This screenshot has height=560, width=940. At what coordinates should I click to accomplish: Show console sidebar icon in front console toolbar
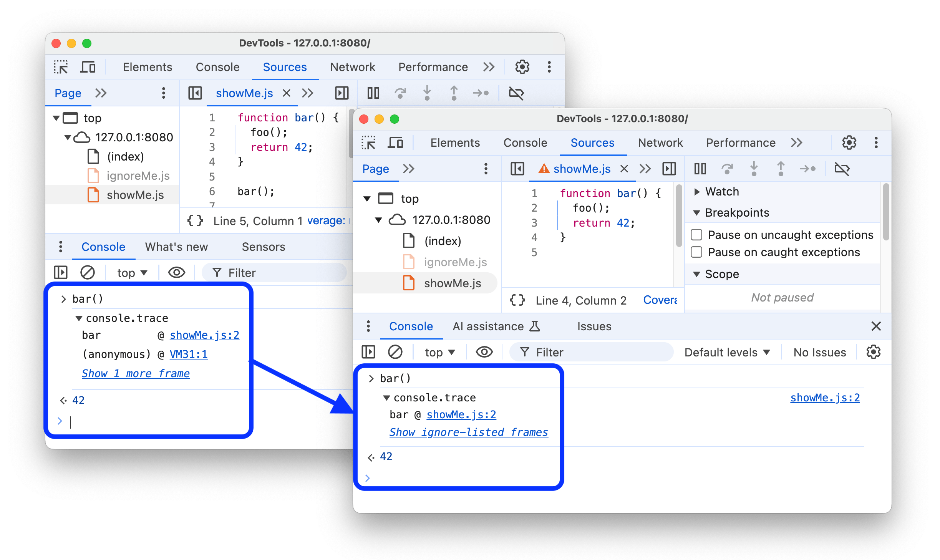(368, 352)
